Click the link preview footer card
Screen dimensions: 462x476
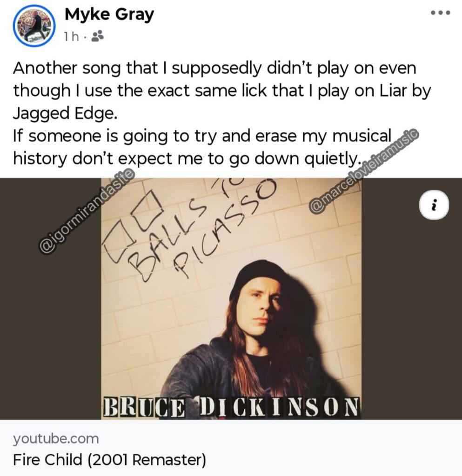[231, 448]
